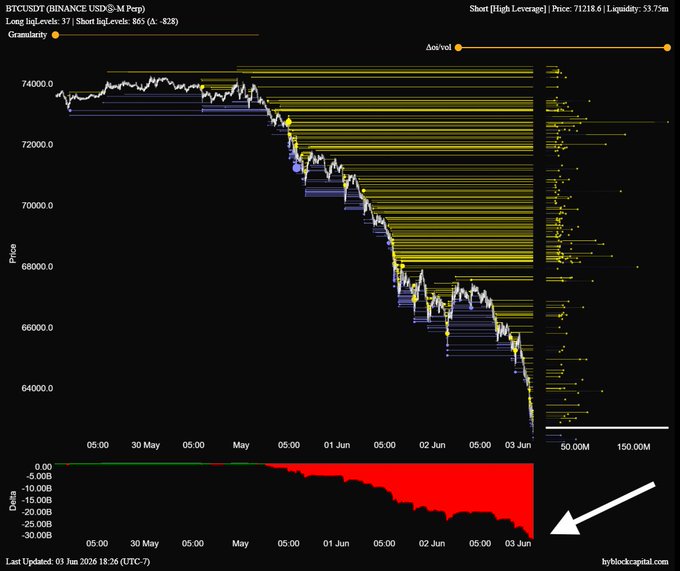Click the 72000.0 price axis label
The width and height of the screenshot is (680, 571).
point(37,144)
